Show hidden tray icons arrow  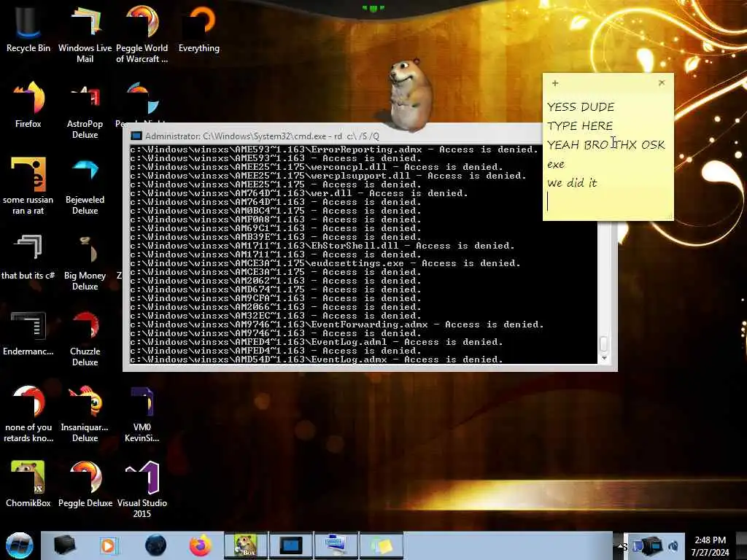(x=619, y=545)
